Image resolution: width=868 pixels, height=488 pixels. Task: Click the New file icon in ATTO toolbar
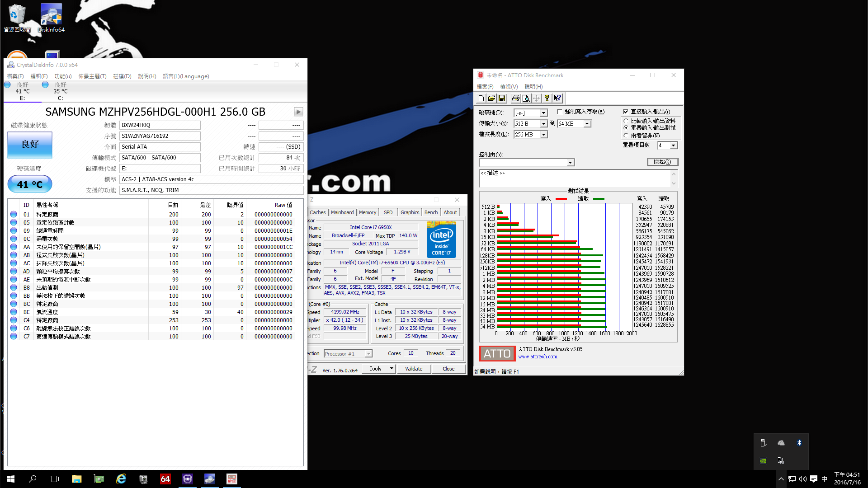pyautogui.click(x=481, y=98)
